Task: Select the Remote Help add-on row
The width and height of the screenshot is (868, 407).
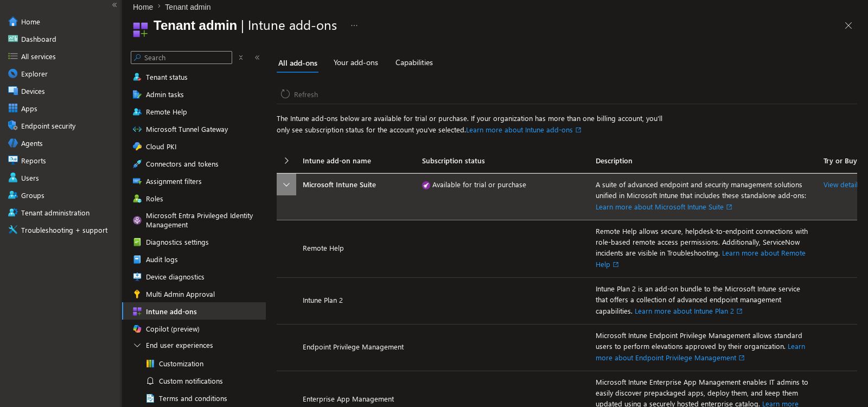Action: click(x=567, y=249)
